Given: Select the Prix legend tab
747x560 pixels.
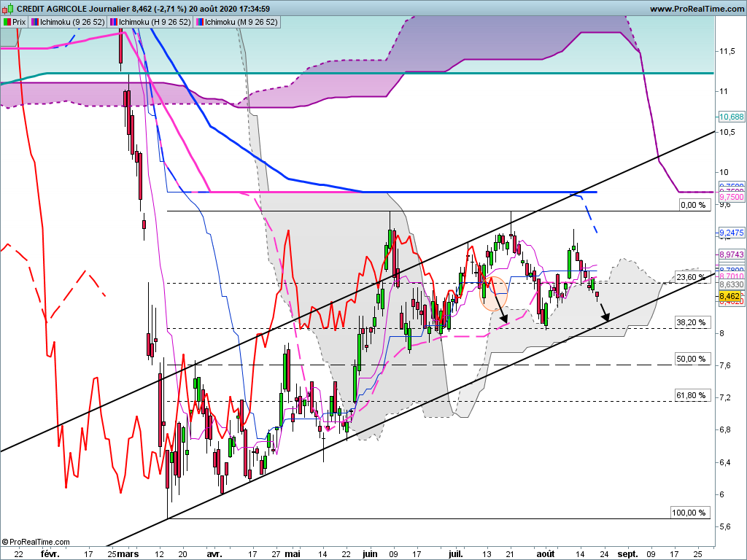Looking at the screenshot, I should point(15,22).
